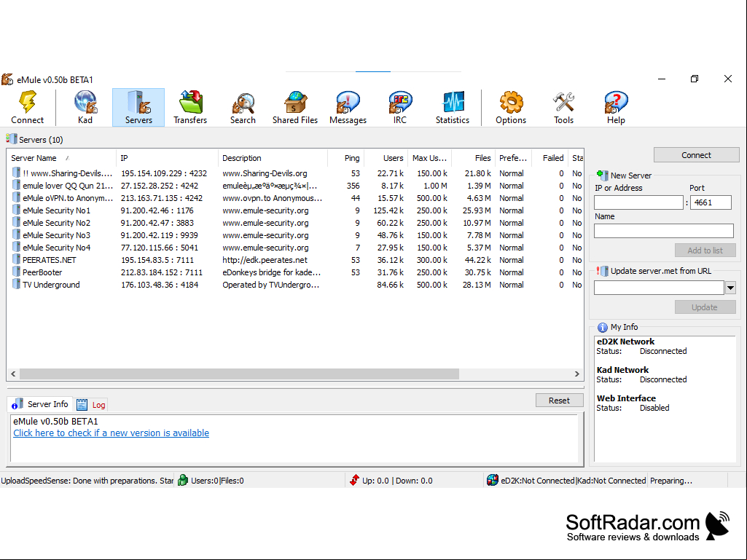Click the New Server plus icon
The height and width of the screenshot is (560, 747).
click(602, 176)
